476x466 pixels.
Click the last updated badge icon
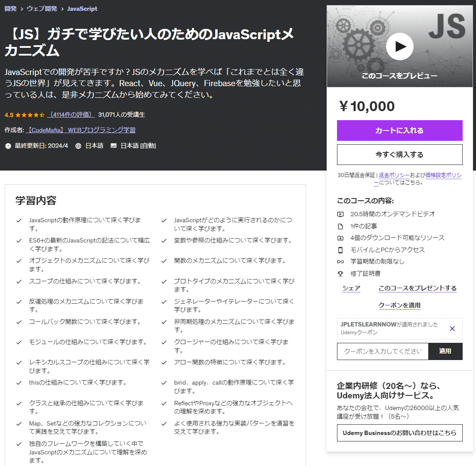point(8,146)
